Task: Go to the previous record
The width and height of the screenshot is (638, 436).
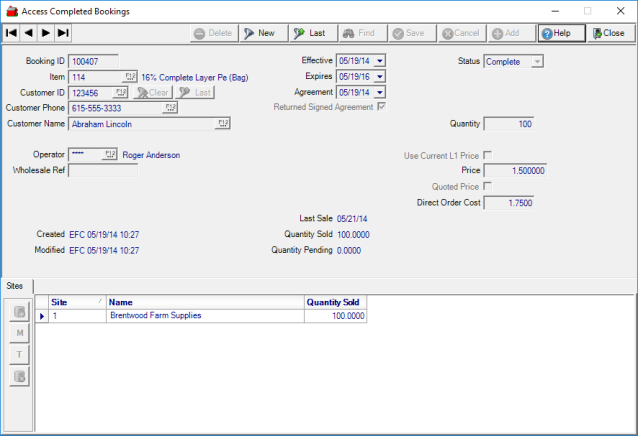Action: 28,33
